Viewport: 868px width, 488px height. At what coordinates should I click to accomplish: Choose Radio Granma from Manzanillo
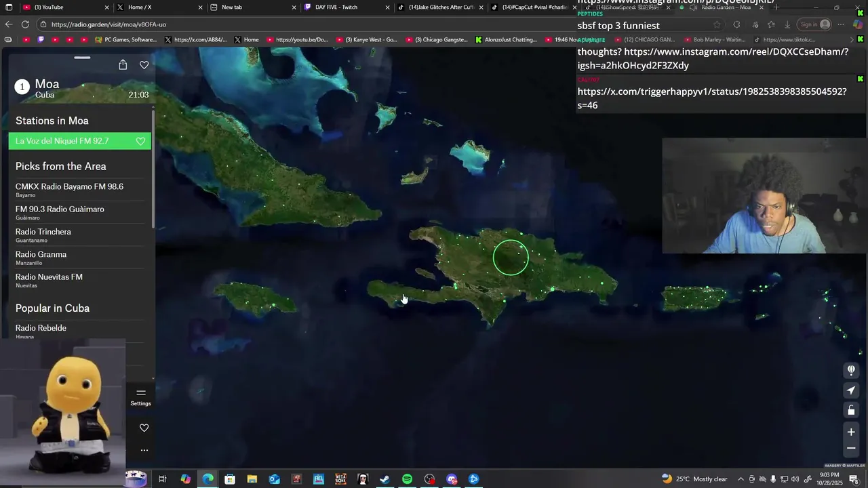coord(80,258)
